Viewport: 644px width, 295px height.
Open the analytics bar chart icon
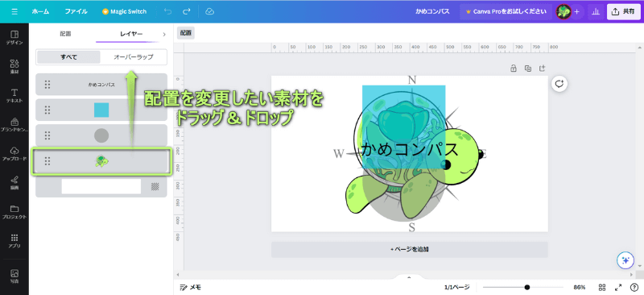click(x=596, y=11)
